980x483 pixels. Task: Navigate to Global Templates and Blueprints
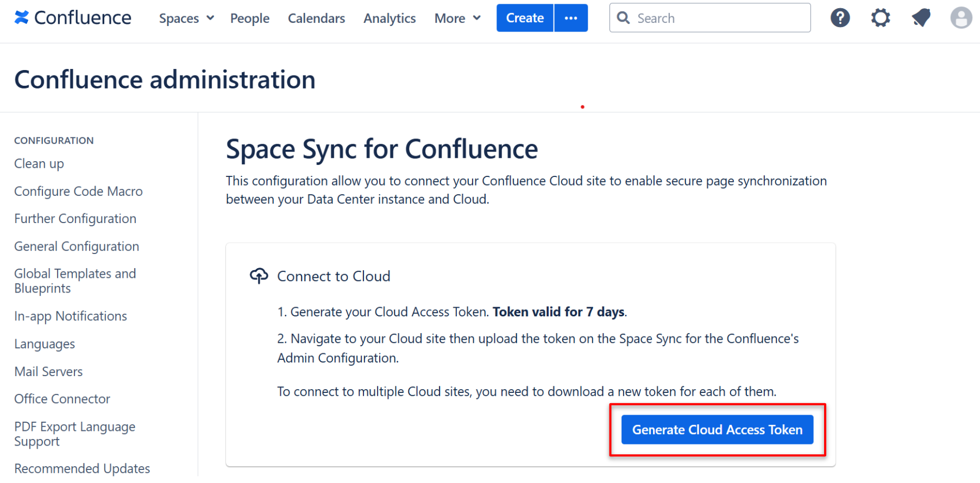pos(75,281)
